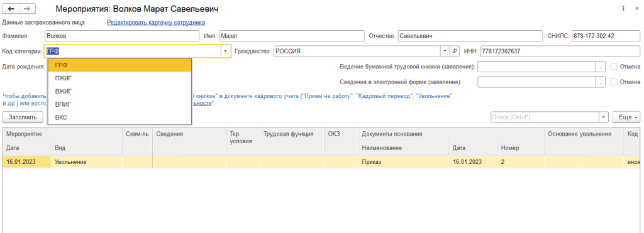Select the document date cell 16.01.2023
The image size is (644, 233).
(473, 161)
